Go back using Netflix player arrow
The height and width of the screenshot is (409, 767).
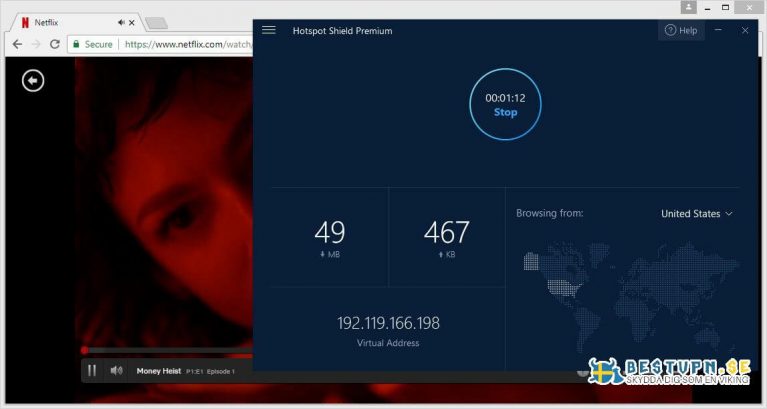coord(33,81)
